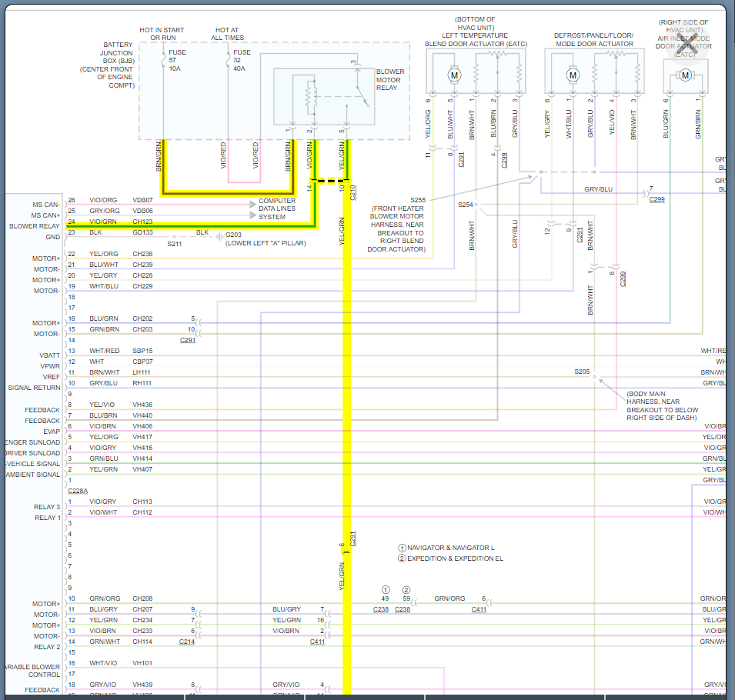This screenshot has width=735, height=700.
Task: Click the MS CAN+ pin label
Action: coord(45,215)
